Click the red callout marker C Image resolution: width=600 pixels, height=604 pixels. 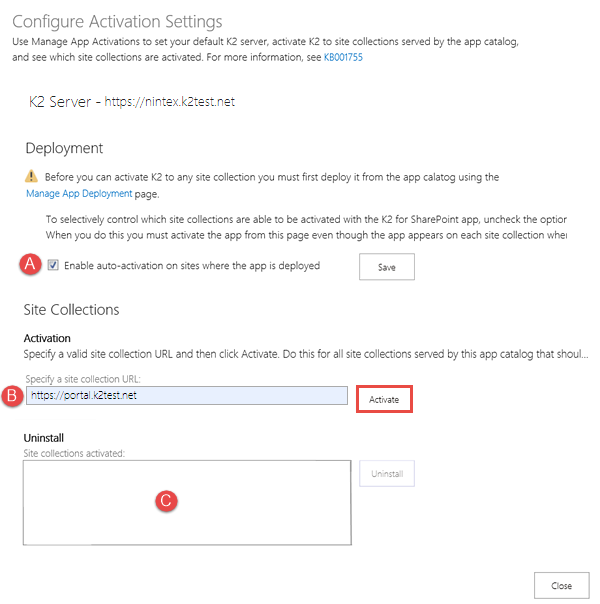[x=168, y=501]
